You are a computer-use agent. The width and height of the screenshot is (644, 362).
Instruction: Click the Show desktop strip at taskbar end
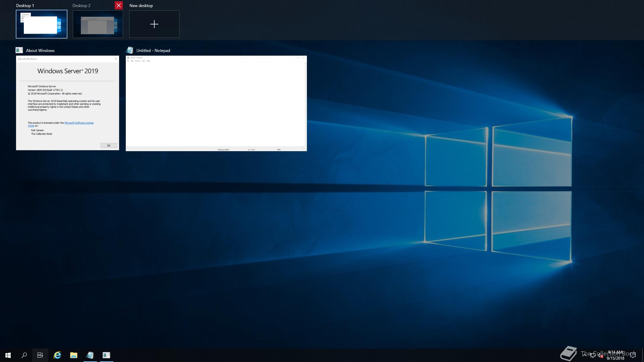[643, 355]
